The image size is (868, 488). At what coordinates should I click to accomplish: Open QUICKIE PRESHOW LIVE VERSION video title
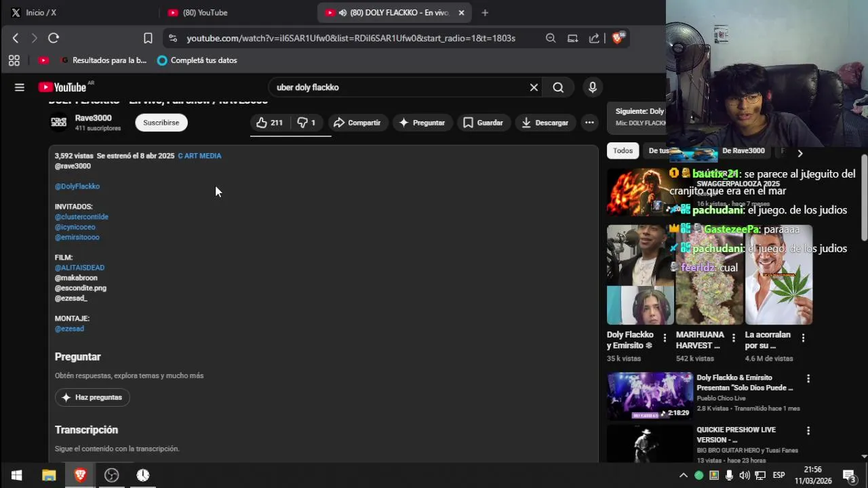point(736,434)
